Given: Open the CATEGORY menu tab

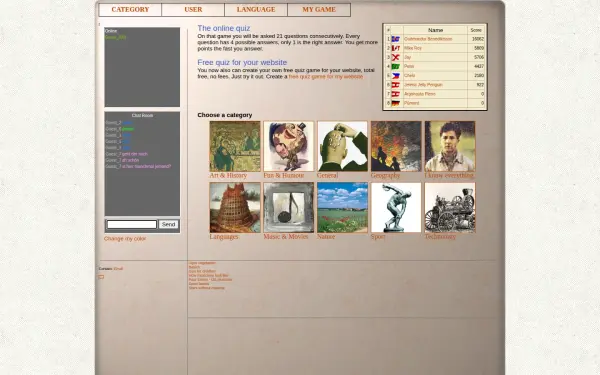Looking at the screenshot, I should pos(130,10).
